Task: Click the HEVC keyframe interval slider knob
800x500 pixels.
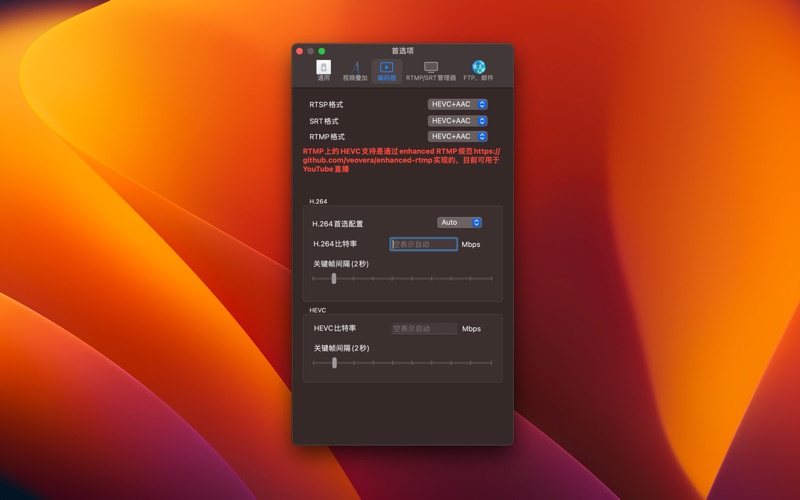Action: coord(334,363)
